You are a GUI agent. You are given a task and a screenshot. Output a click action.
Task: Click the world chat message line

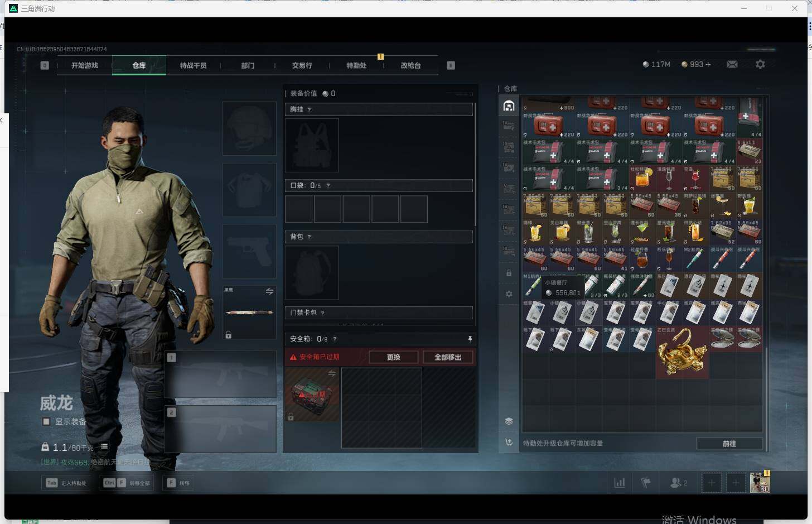pos(95,462)
